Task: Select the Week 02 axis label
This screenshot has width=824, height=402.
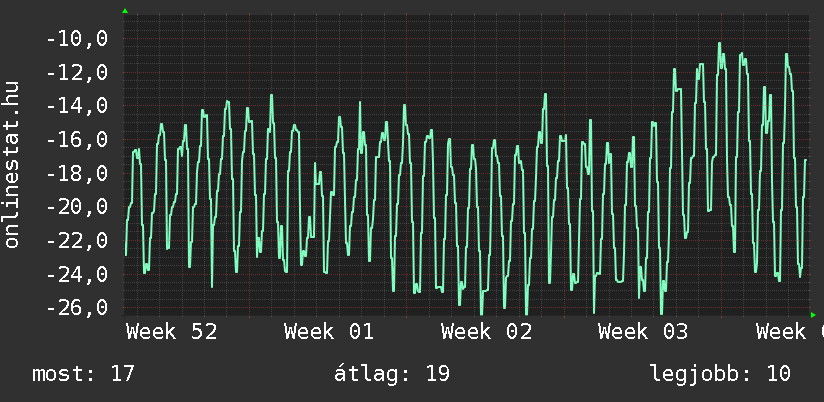Action: click(486, 332)
